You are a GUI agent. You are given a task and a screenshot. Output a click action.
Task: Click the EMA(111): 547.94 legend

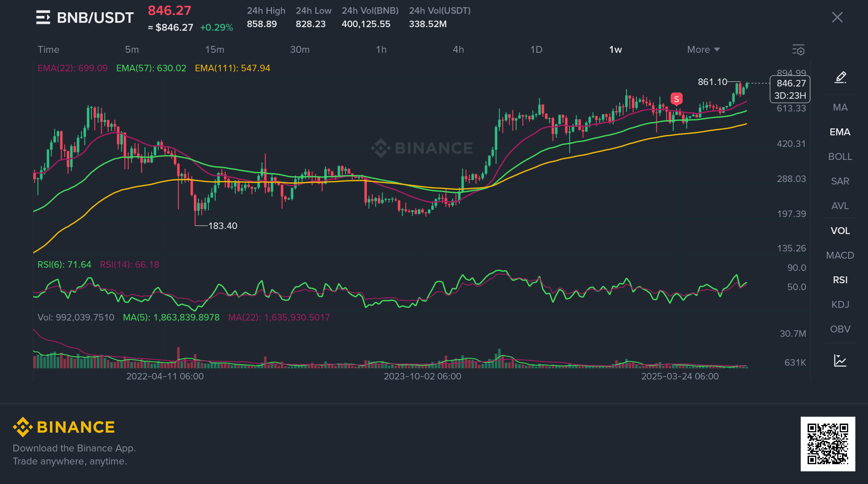click(x=233, y=68)
